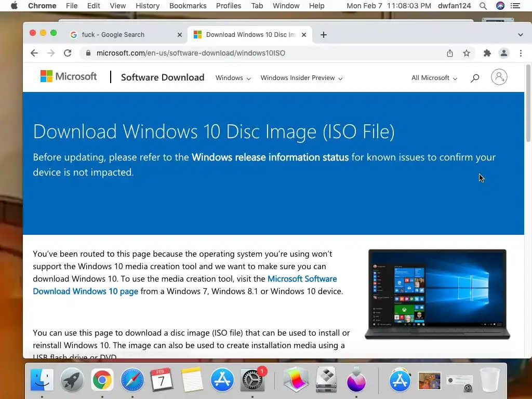
Task: Open the Help menu
Action: point(316,6)
